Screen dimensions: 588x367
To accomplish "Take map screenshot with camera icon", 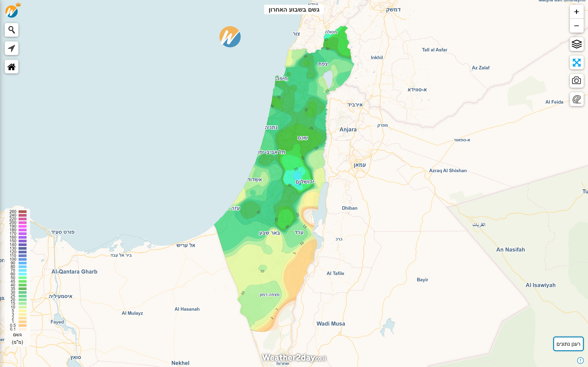I will point(576,81).
